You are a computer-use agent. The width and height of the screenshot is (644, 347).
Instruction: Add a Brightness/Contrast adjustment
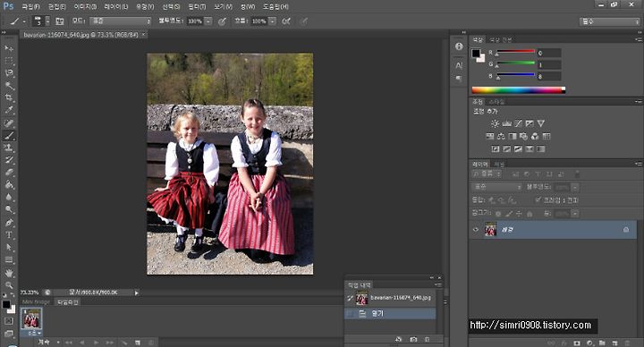click(x=495, y=123)
